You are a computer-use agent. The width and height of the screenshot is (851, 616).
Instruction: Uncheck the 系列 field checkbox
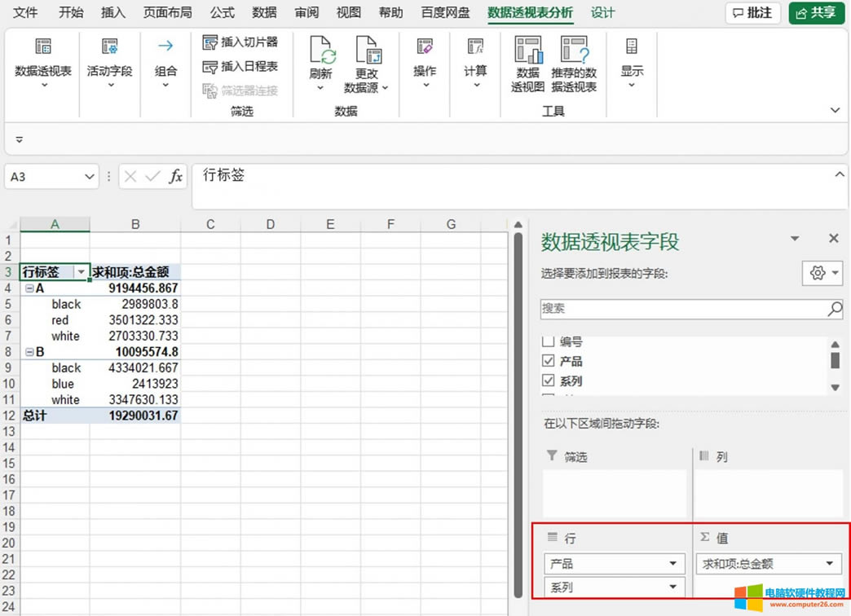point(549,381)
